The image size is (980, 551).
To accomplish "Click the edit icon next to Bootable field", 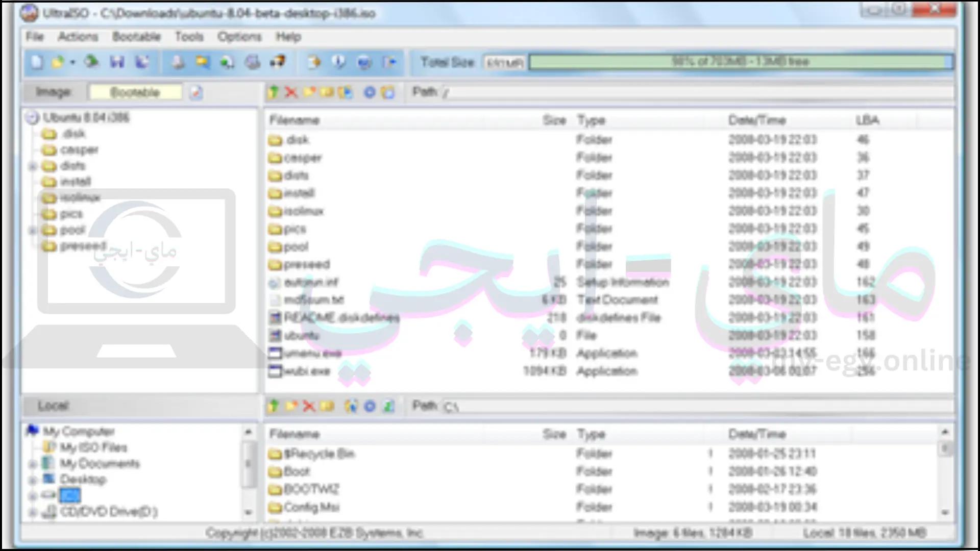I will [x=196, y=92].
